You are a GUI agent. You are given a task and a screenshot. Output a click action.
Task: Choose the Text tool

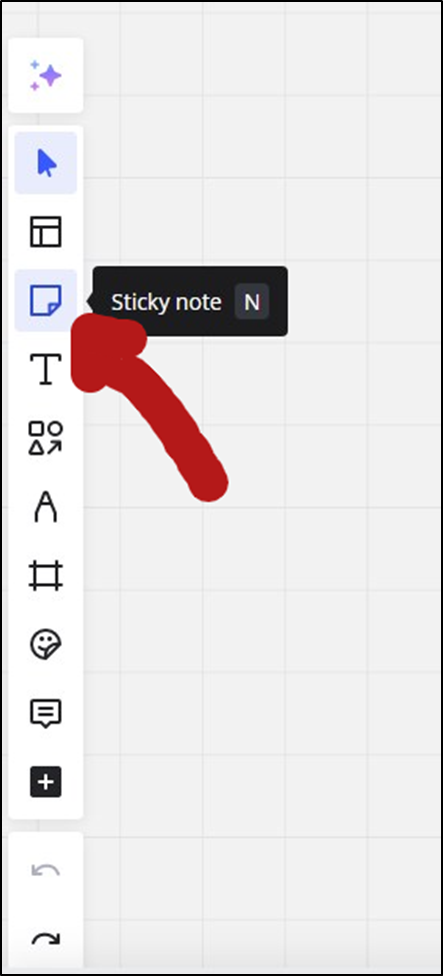[x=46, y=369]
